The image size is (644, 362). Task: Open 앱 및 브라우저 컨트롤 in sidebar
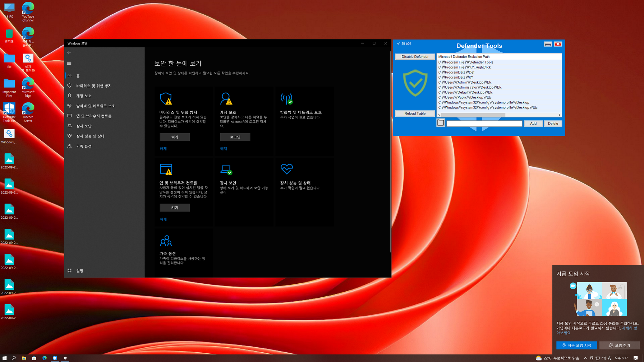105,116
